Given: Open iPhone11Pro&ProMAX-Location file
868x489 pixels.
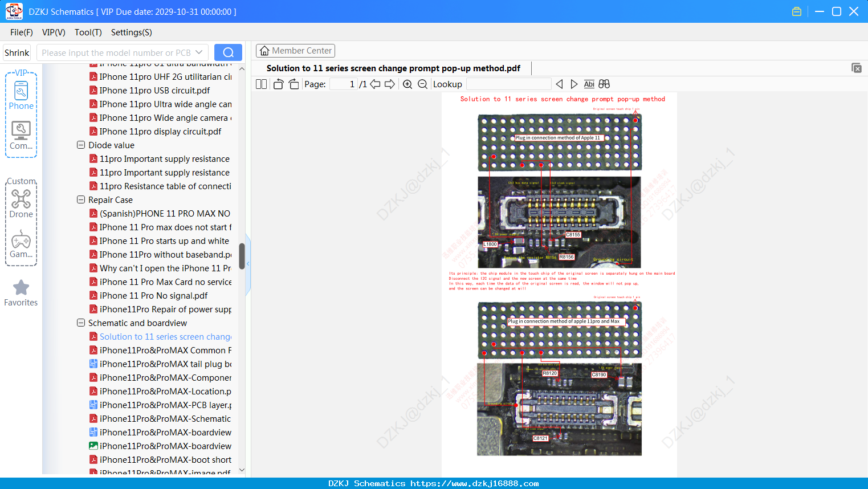Looking at the screenshot, I should pos(165,391).
